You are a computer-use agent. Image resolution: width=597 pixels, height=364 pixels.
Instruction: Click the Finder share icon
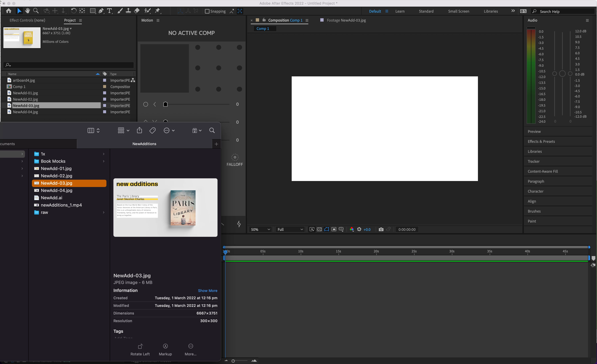pyautogui.click(x=139, y=131)
